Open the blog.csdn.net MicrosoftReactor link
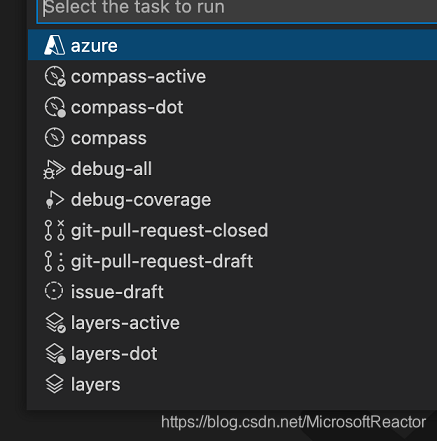 [293, 422]
